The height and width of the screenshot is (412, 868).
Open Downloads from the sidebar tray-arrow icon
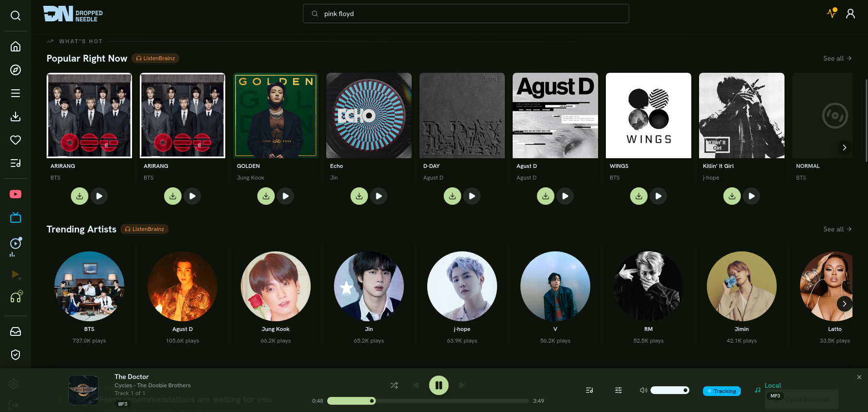[x=16, y=116]
